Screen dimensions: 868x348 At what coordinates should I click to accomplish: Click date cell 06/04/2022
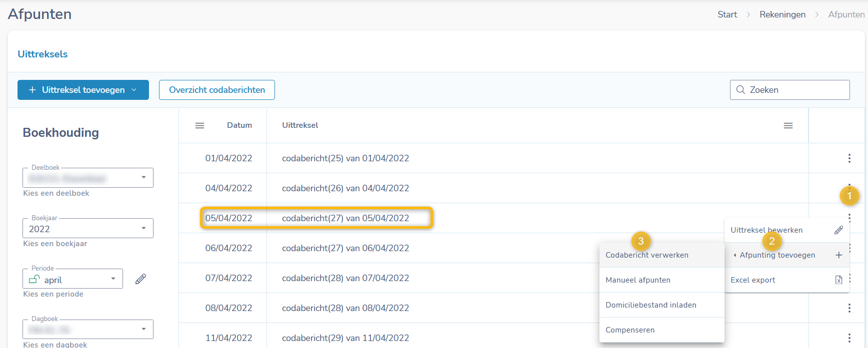(228, 248)
